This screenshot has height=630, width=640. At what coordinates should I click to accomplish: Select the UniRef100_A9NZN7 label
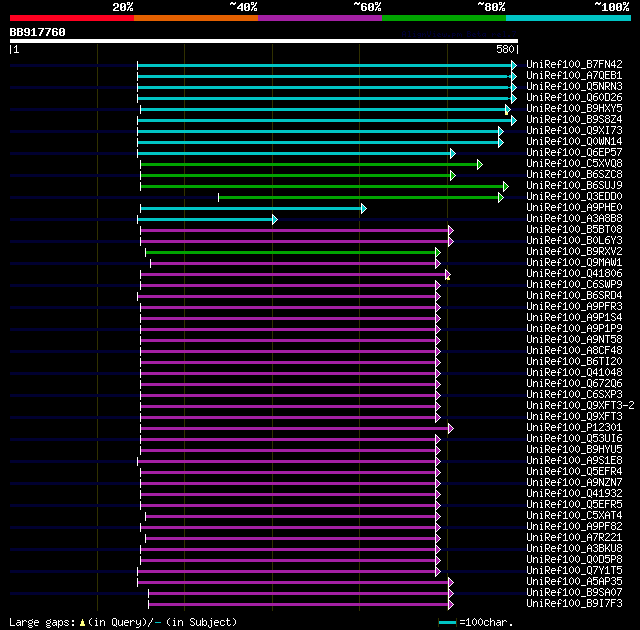(574, 482)
